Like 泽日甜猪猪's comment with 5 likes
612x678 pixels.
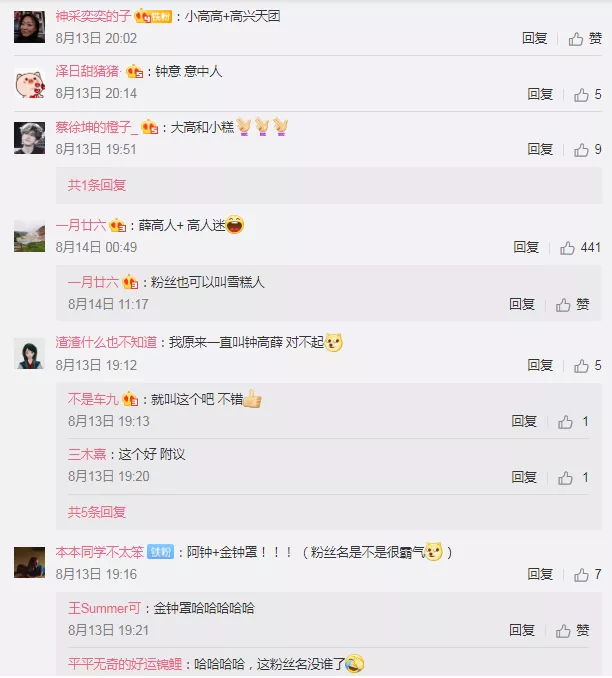(x=587, y=94)
